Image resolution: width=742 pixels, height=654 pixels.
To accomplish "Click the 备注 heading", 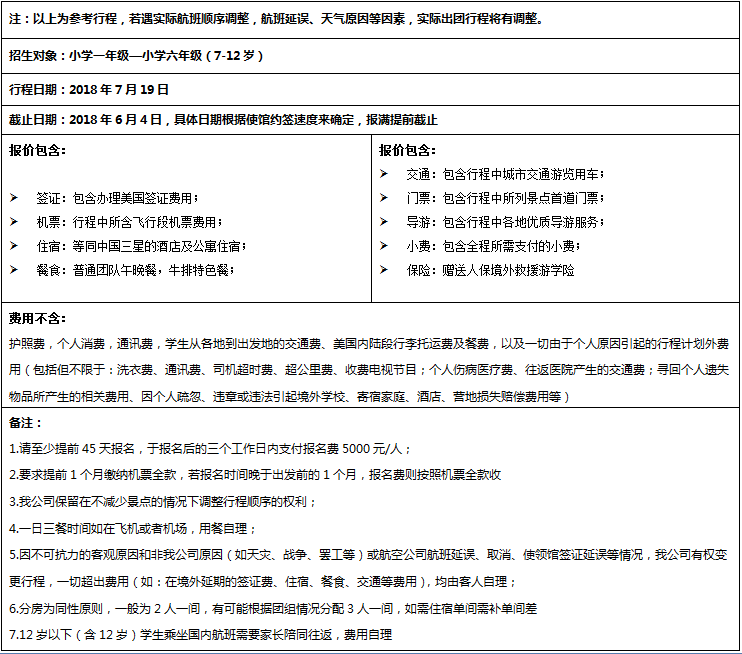I will 26,423.
